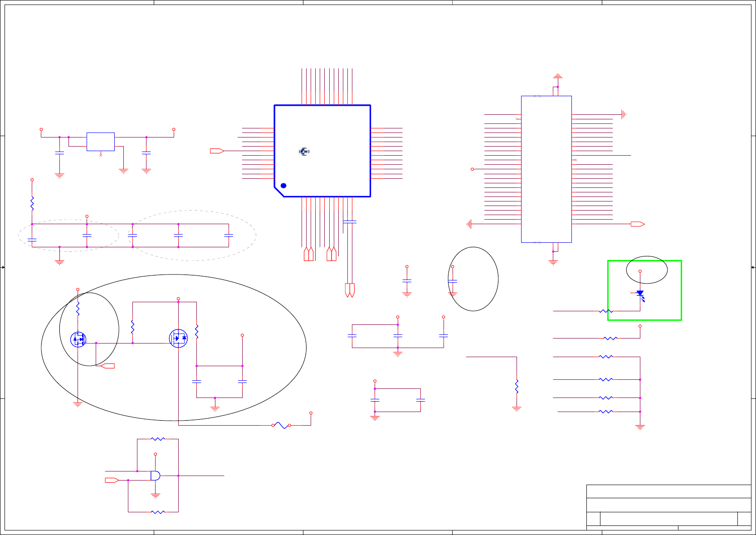Select the input port feeding the AND gate
This screenshot has height=535, width=756.
tap(112, 480)
